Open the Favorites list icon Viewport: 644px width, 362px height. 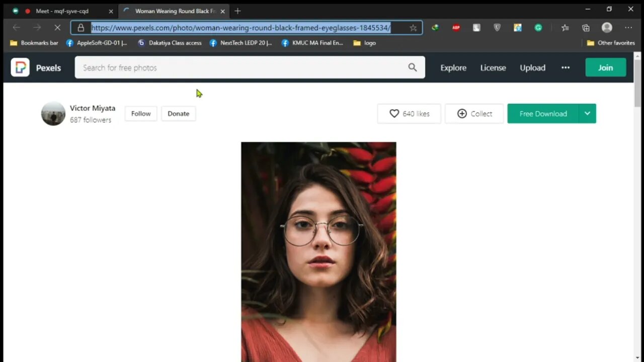[x=565, y=28]
